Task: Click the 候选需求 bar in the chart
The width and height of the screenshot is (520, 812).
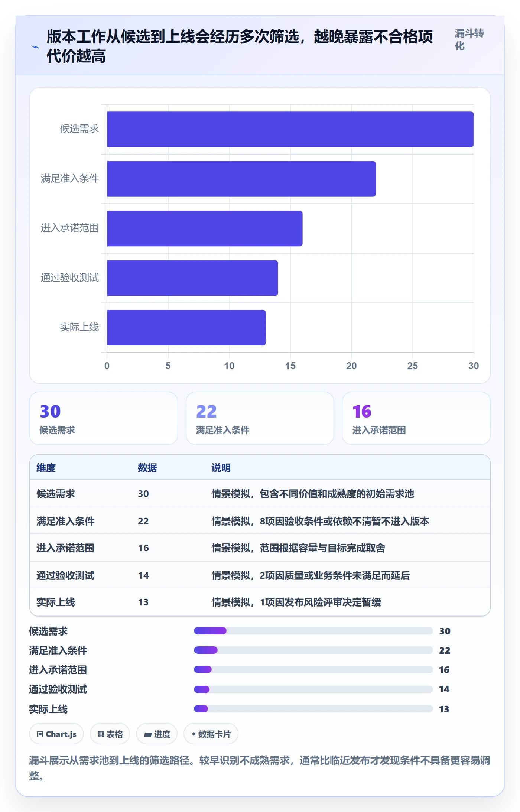Action: coord(290,129)
